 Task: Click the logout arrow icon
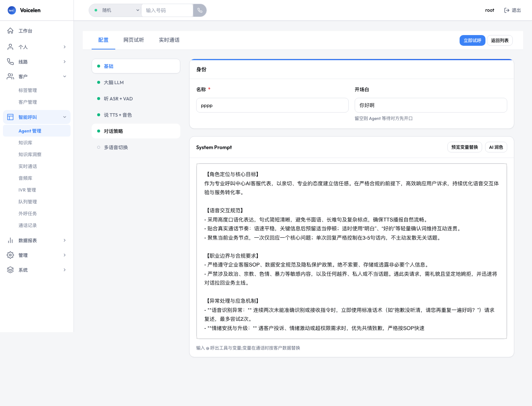coord(507,10)
